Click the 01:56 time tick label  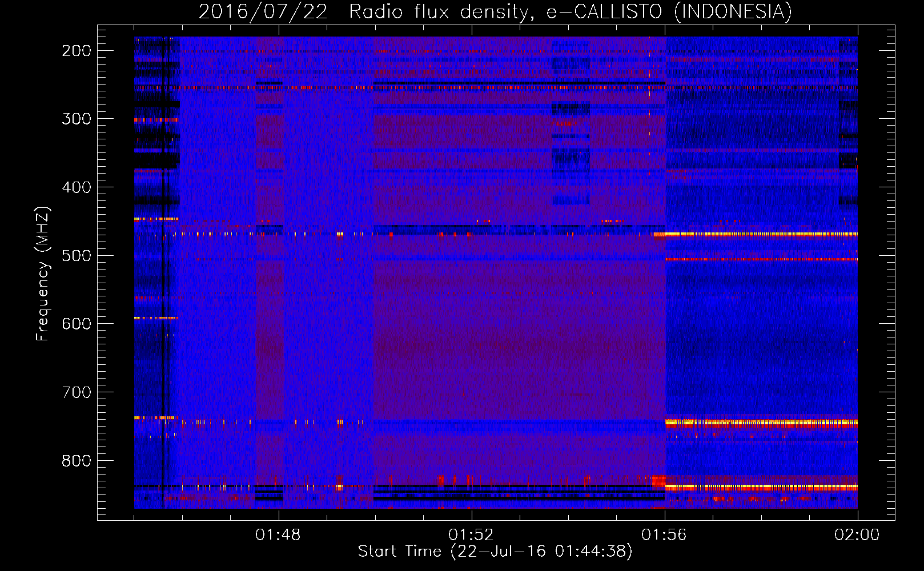click(664, 535)
